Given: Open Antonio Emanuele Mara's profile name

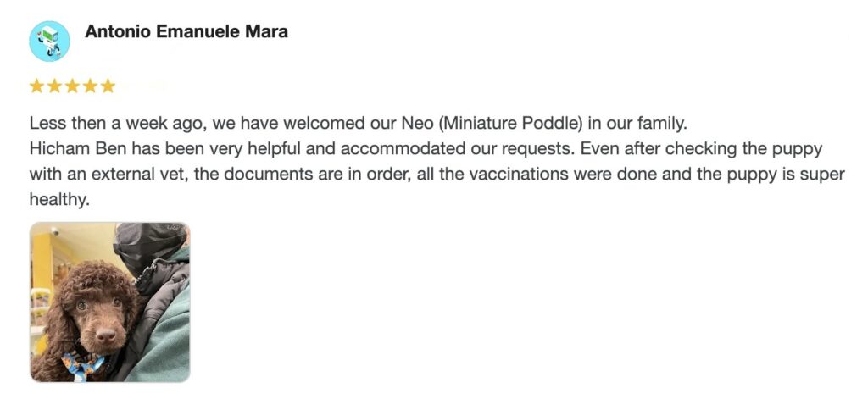Looking at the screenshot, I should point(186,32).
